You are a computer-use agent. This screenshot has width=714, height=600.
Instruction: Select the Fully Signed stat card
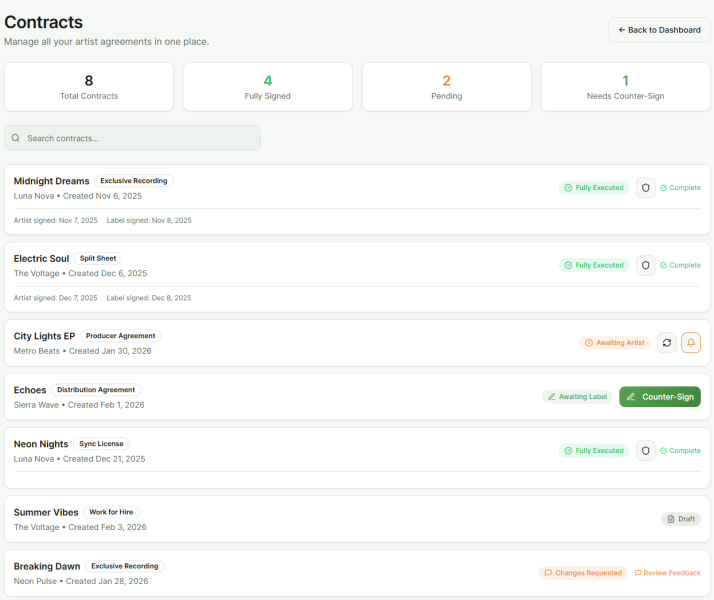[x=267, y=87]
